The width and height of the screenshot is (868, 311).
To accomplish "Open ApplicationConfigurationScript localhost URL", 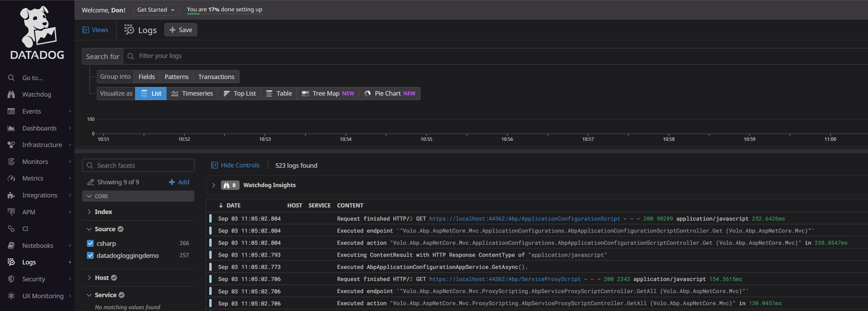I will click(x=524, y=219).
